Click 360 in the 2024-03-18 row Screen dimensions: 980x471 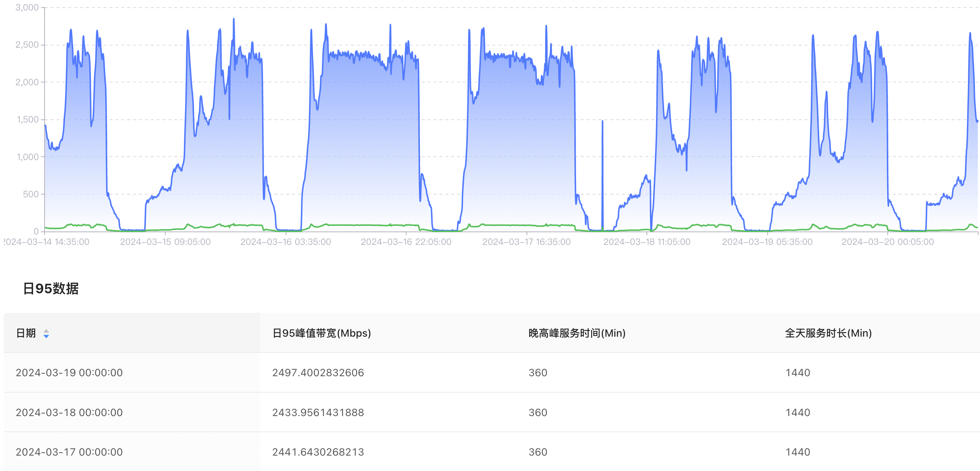538,412
